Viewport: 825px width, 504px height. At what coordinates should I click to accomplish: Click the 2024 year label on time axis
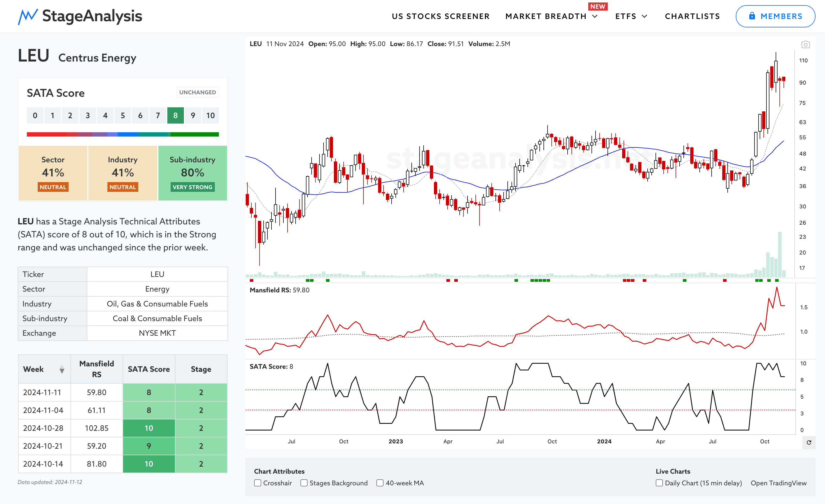click(604, 441)
